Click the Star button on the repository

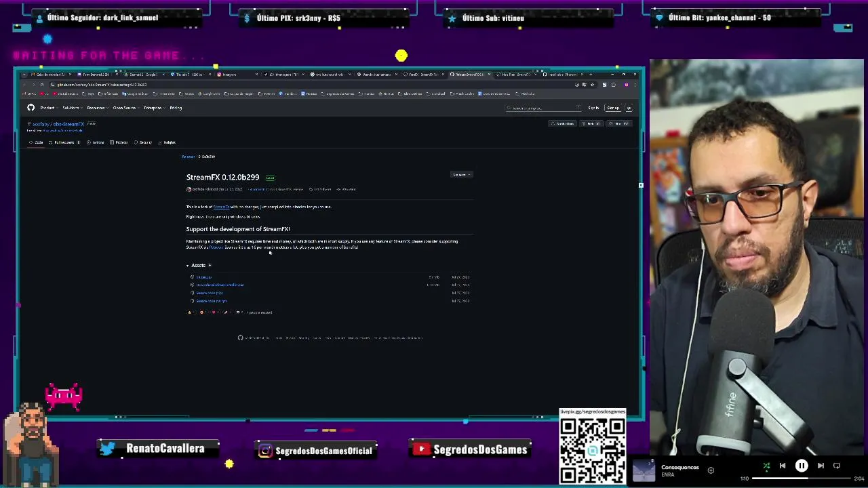[x=620, y=123]
